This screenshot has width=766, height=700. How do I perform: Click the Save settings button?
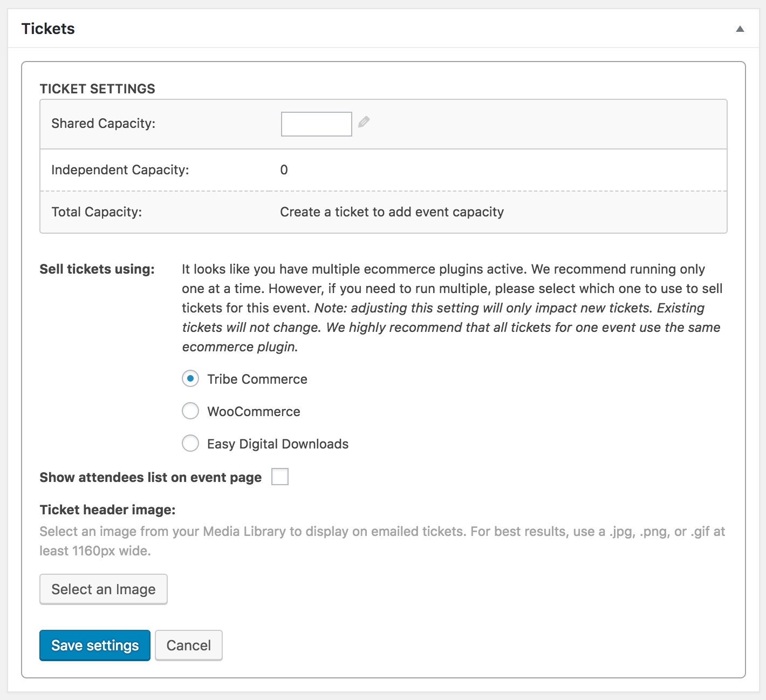click(94, 645)
